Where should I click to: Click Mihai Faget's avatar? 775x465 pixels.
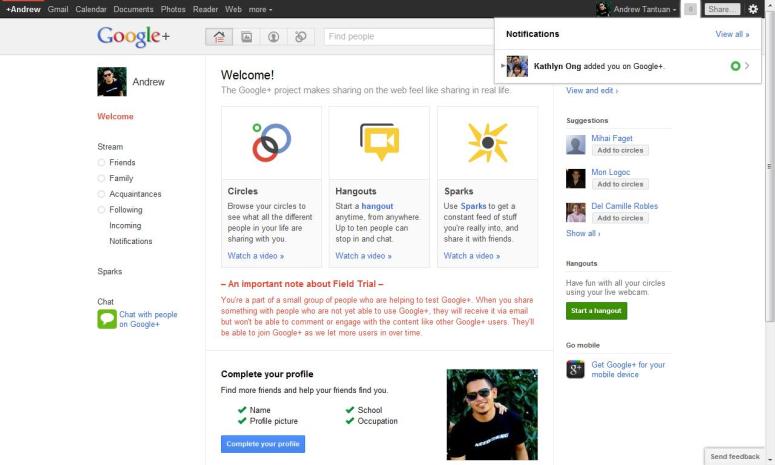tap(575, 145)
